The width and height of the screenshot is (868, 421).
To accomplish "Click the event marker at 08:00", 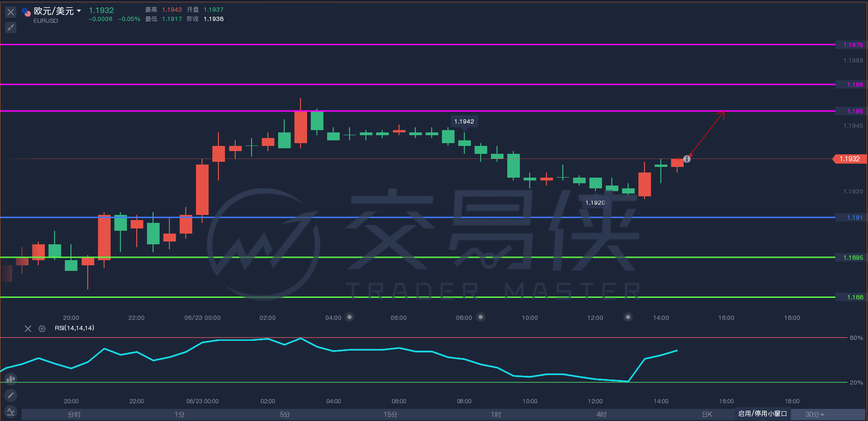I will [481, 317].
